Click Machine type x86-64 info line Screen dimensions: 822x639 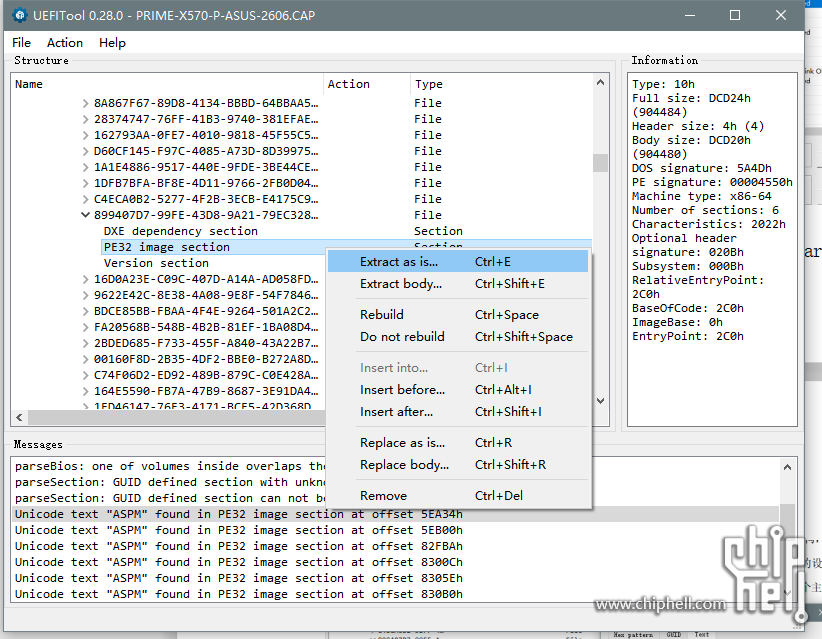click(701, 196)
